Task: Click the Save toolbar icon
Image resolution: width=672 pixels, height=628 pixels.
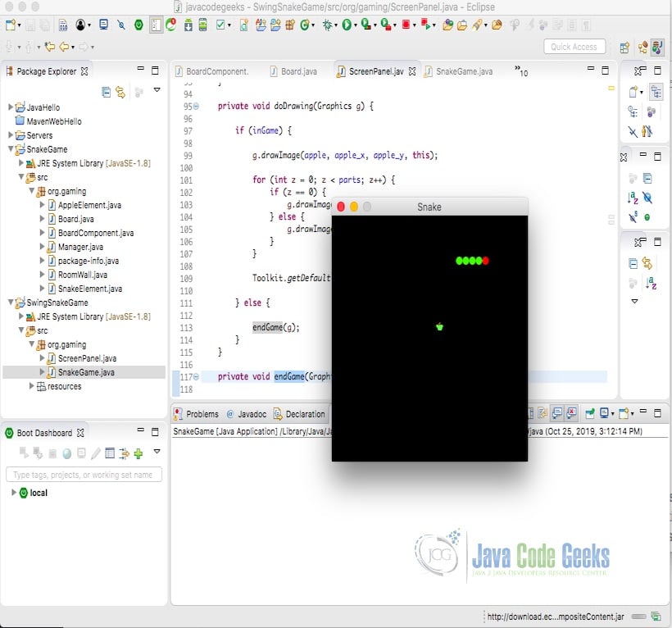Action: click(30, 25)
